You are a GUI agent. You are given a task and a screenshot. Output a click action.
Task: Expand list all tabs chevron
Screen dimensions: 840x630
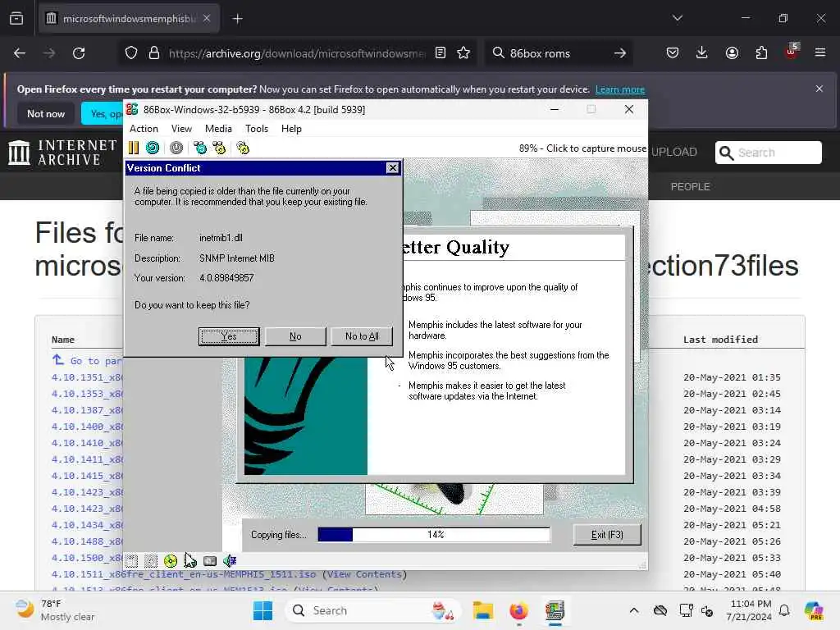(678, 18)
